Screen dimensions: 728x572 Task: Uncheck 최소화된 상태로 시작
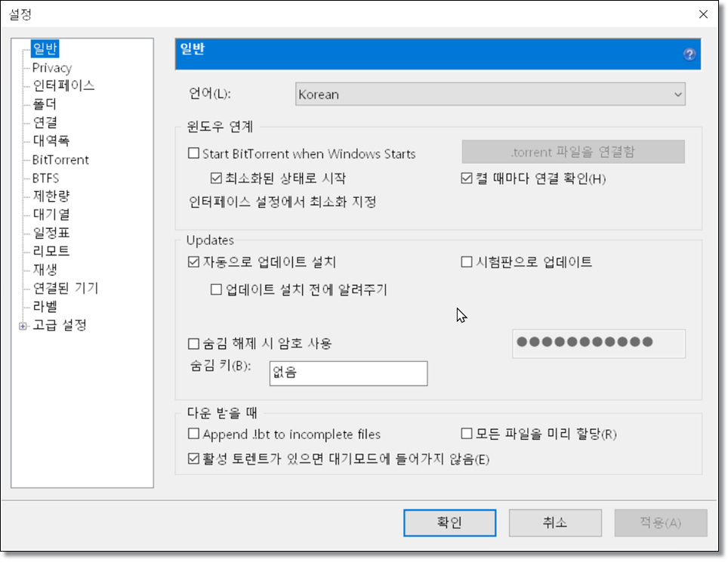(215, 175)
